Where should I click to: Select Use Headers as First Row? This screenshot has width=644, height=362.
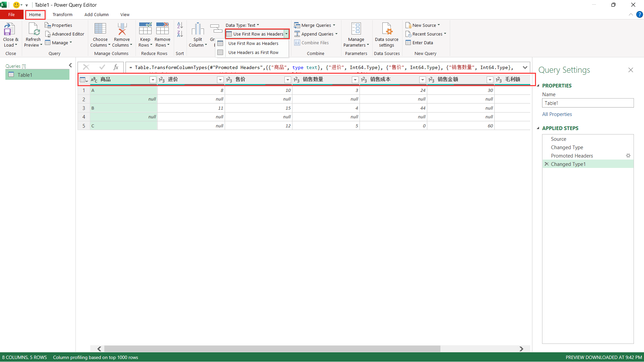coord(253,52)
